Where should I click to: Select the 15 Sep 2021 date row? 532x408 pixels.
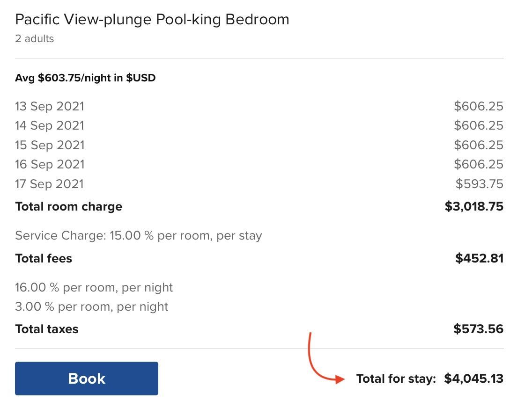(x=259, y=145)
